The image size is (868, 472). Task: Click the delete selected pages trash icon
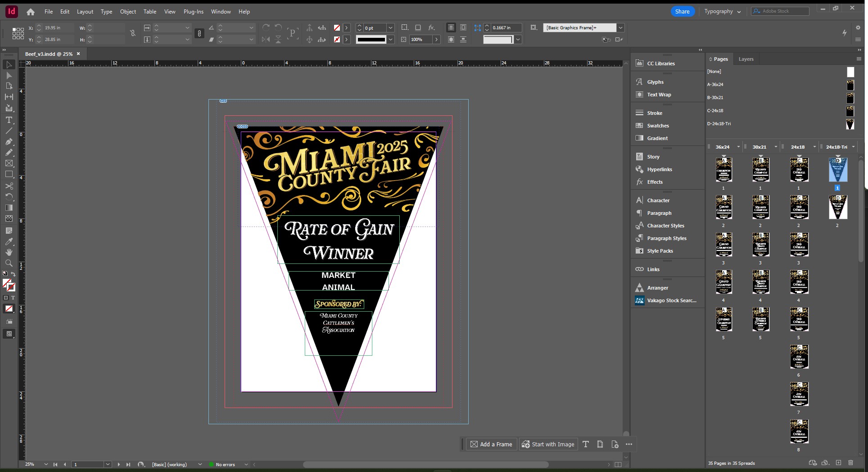850,463
